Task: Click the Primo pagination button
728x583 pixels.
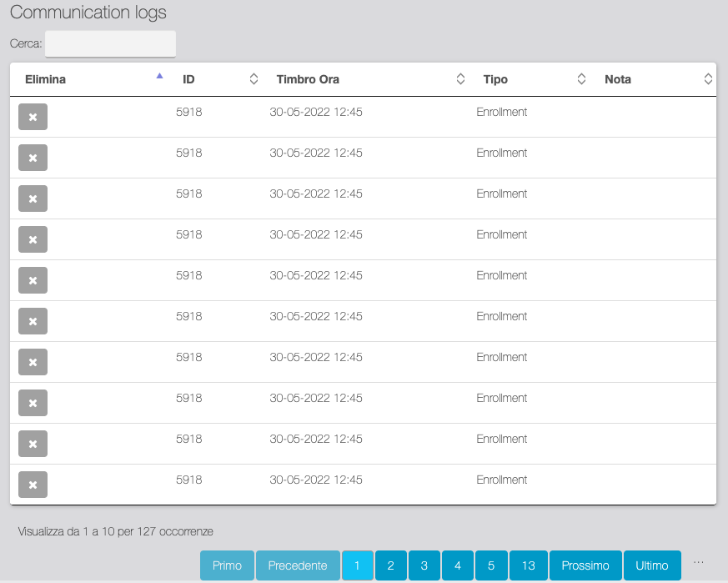Action: 227,565
